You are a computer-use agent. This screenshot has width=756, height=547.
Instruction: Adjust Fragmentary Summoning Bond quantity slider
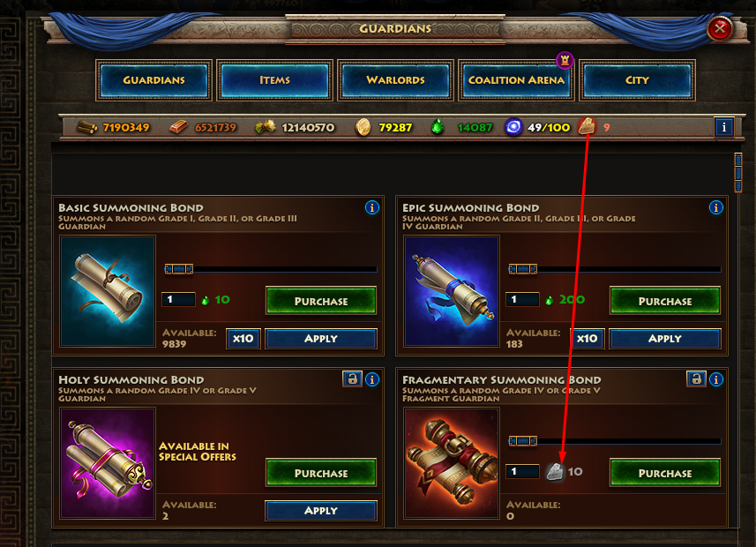(522, 441)
